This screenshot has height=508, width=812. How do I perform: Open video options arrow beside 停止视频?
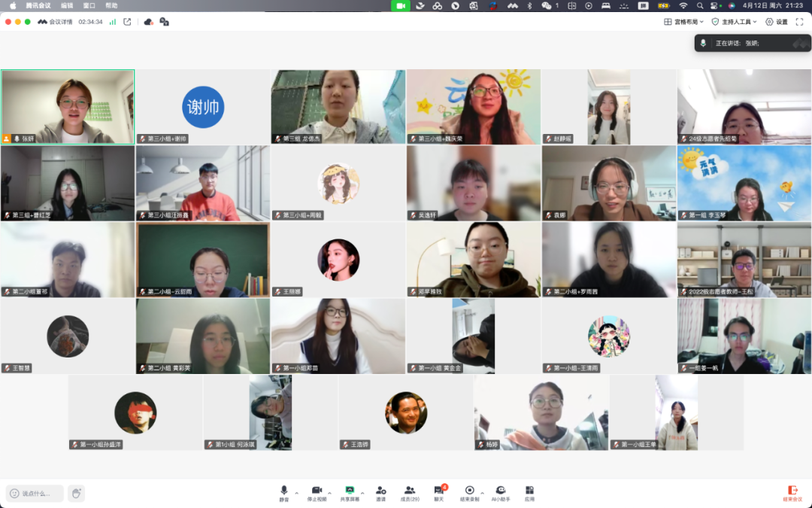[x=330, y=493]
